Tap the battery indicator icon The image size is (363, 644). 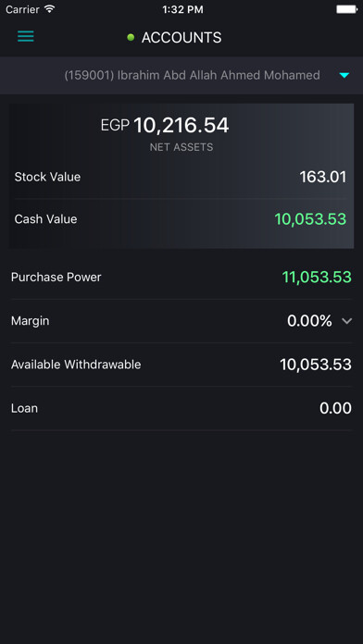346,9
